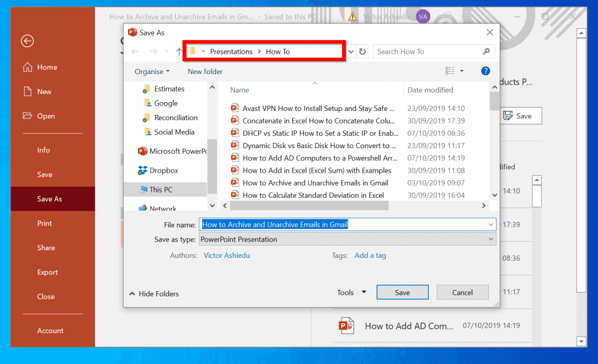Go back with the dialog's back arrow

click(x=135, y=51)
